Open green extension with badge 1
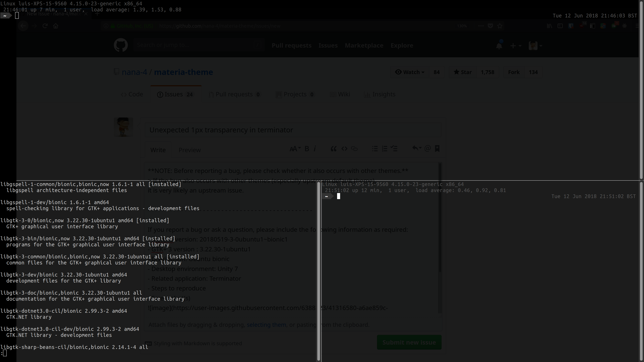 (x=614, y=25)
